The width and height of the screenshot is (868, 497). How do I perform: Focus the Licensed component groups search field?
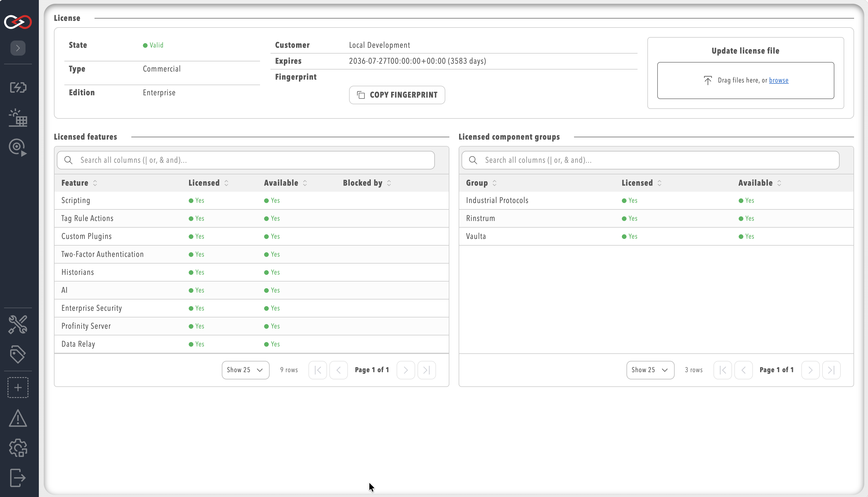click(x=650, y=160)
